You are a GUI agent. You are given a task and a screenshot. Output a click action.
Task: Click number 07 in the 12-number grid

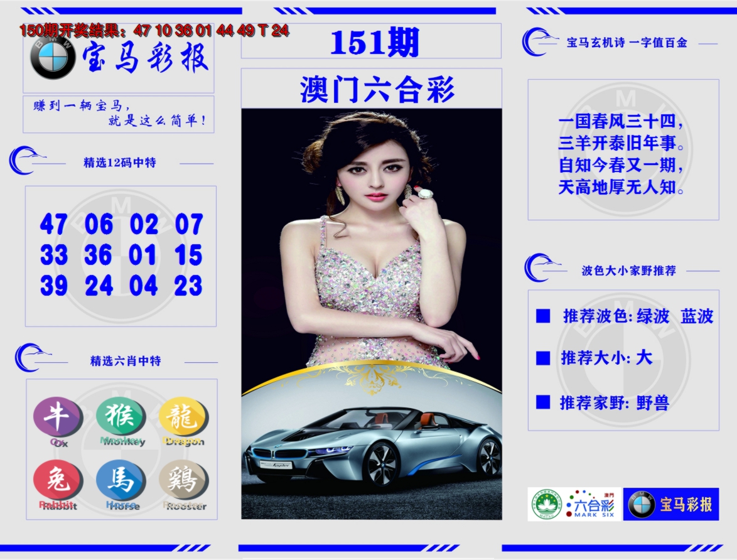tap(189, 224)
